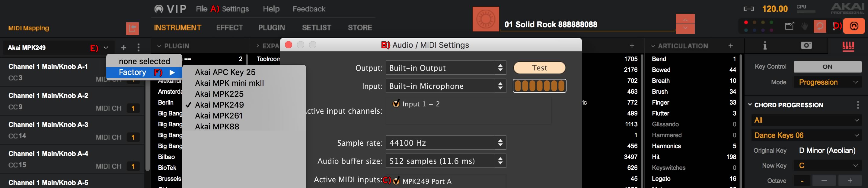This screenshot has height=188, width=868.
Task: Click the Octave plus button
Action: pos(850,180)
